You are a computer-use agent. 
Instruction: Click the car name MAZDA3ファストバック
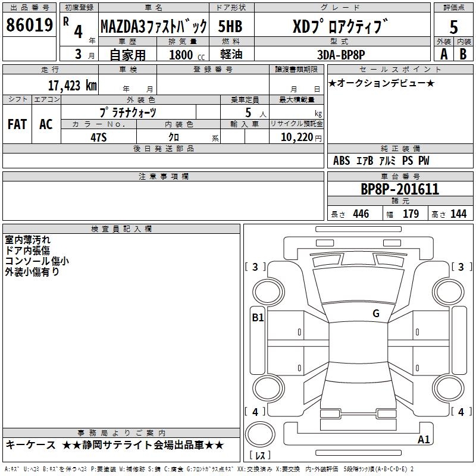[154, 26]
